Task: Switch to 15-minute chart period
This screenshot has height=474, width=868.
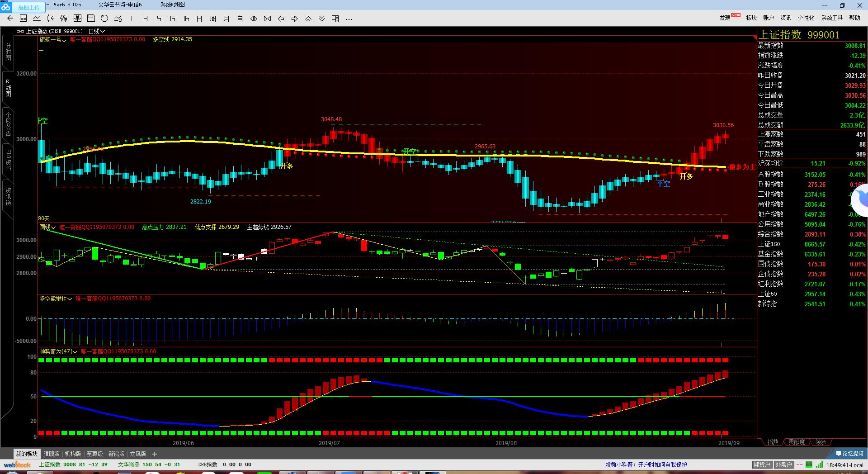Action: coord(172,19)
